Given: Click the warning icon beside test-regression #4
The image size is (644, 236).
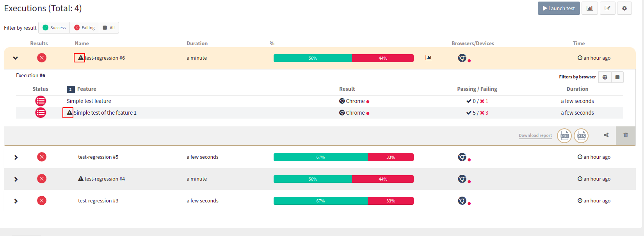Looking at the screenshot, I should (81, 179).
